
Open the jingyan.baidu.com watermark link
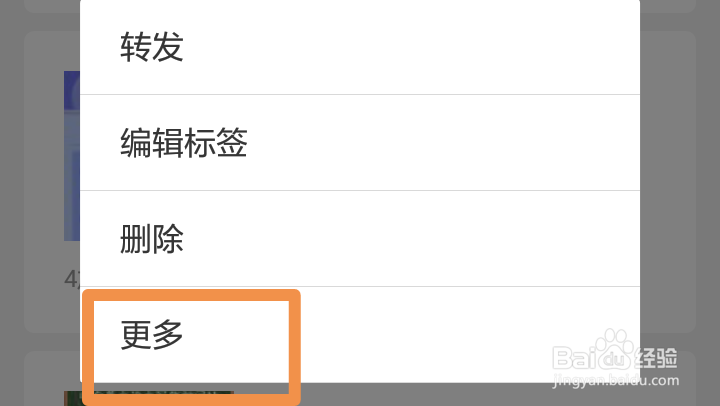point(616,381)
